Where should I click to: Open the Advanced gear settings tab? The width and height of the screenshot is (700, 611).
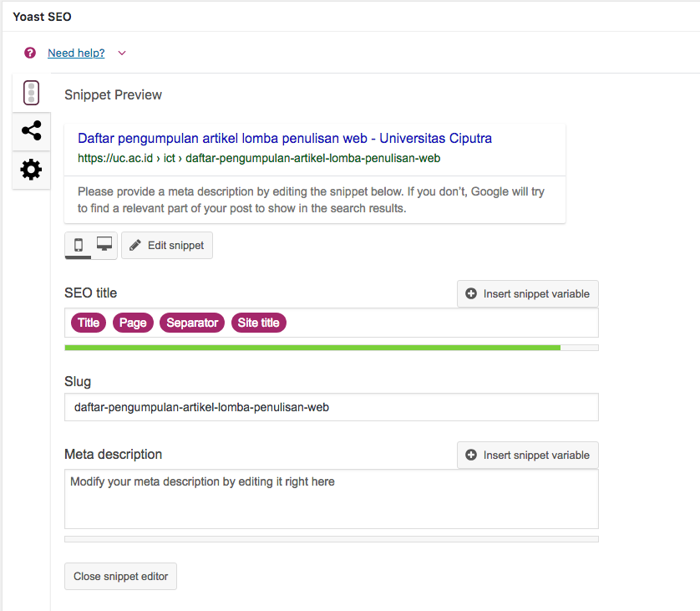(x=31, y=170)
